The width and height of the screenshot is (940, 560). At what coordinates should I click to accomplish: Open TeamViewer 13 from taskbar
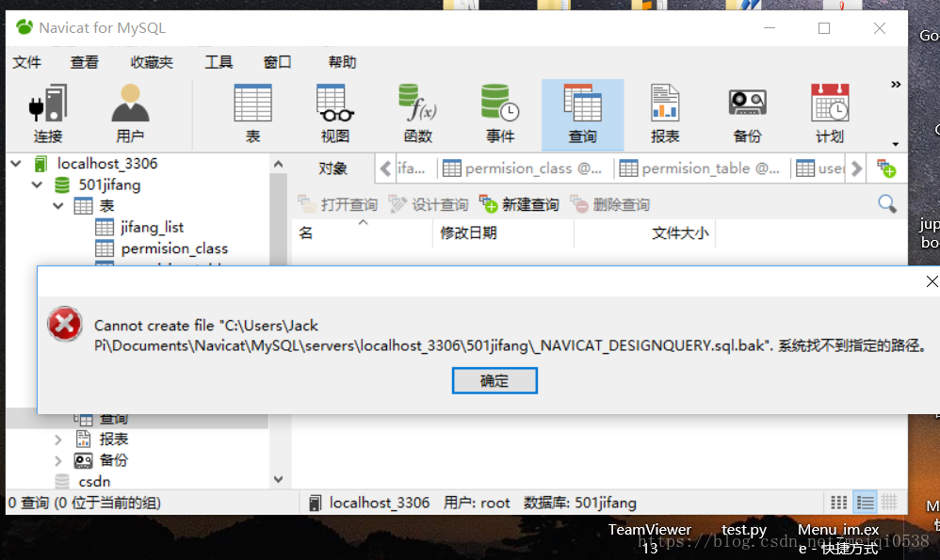(650, 536)
